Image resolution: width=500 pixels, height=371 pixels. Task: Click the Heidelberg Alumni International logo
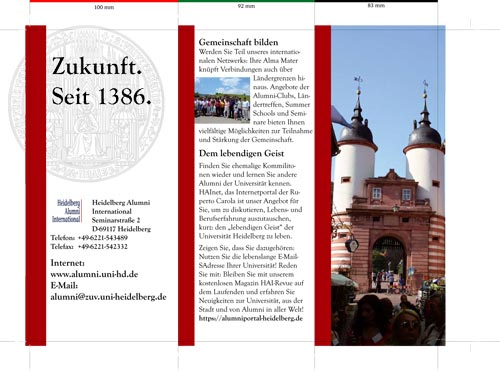tap(66, 211)
